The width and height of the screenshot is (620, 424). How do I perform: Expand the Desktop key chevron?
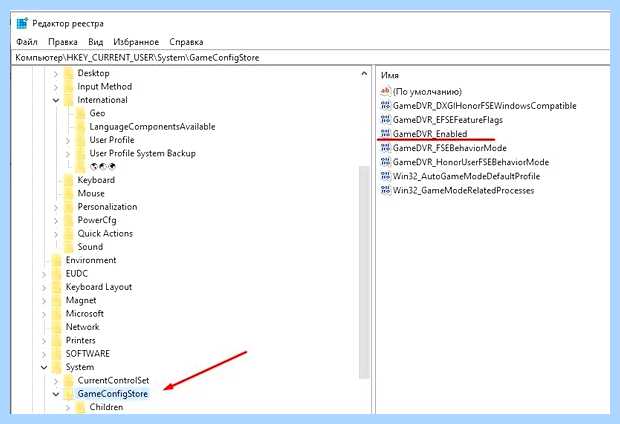tap(56, 74)
